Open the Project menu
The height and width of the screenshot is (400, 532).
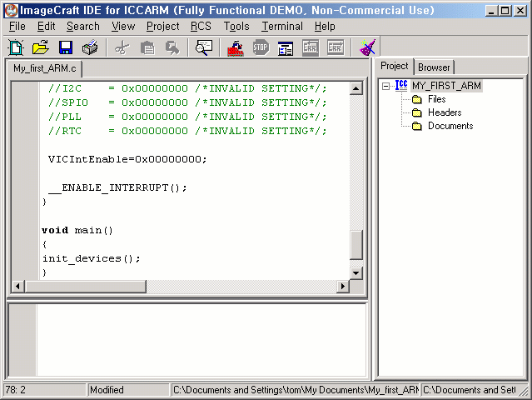(163, 27)
